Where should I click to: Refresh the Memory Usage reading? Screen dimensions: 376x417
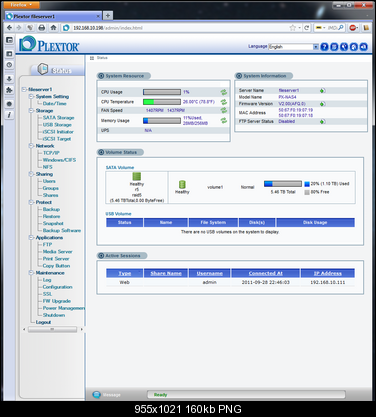pos(224,120)
